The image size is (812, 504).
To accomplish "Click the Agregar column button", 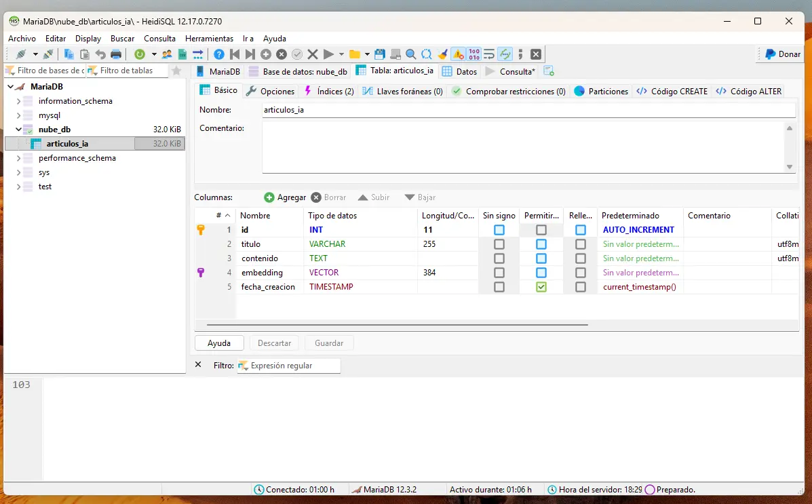I will [286, 197].
